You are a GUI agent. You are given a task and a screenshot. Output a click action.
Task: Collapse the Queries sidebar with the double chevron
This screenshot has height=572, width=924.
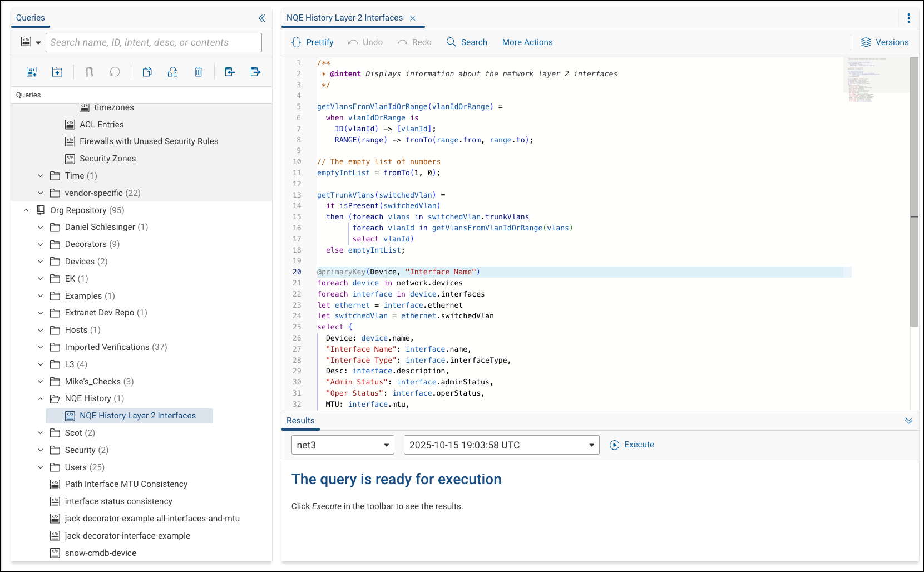point(261,18)
